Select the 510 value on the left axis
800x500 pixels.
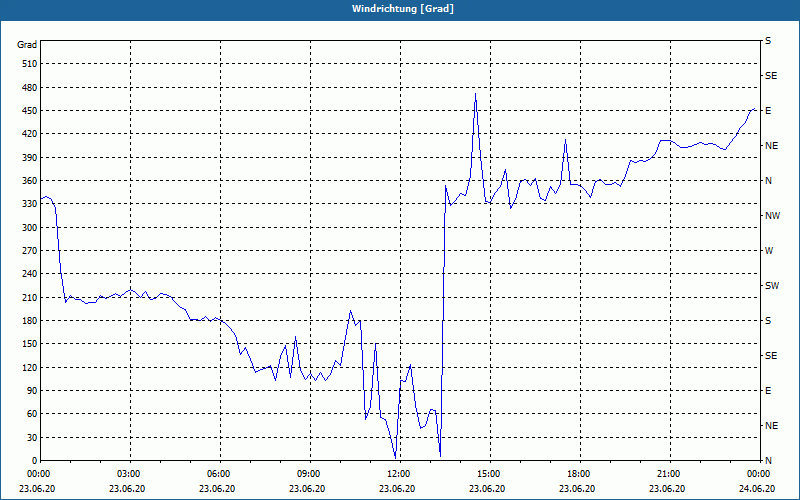pos(30,64)
